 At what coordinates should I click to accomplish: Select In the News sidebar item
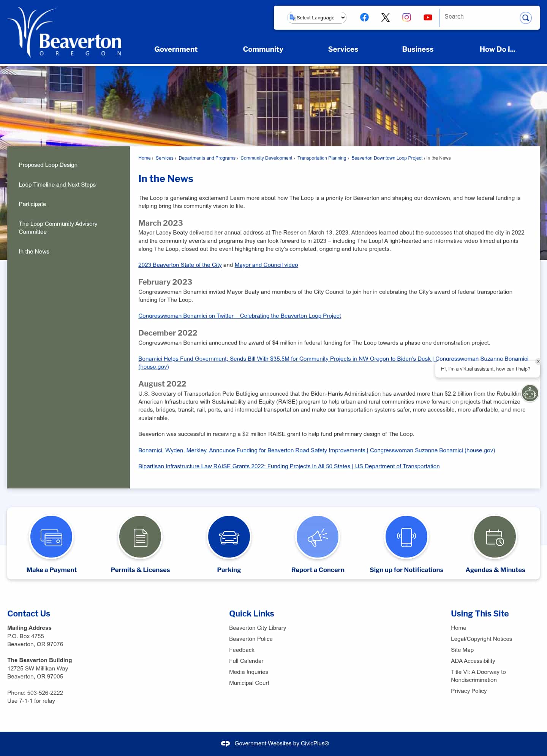[34, 252]
